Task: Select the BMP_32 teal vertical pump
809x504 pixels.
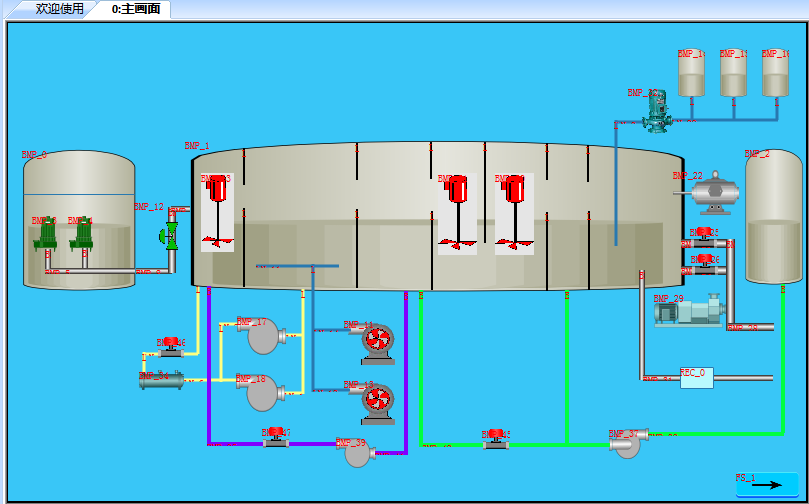Action: point(657,113)
